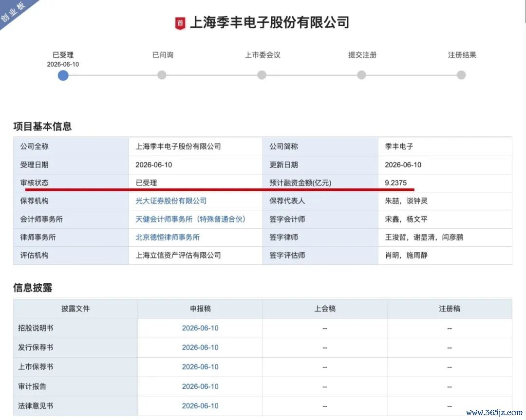Select the 上市委会议 progress step dot
Screen dimensions: 526x420
coord(262,75)
